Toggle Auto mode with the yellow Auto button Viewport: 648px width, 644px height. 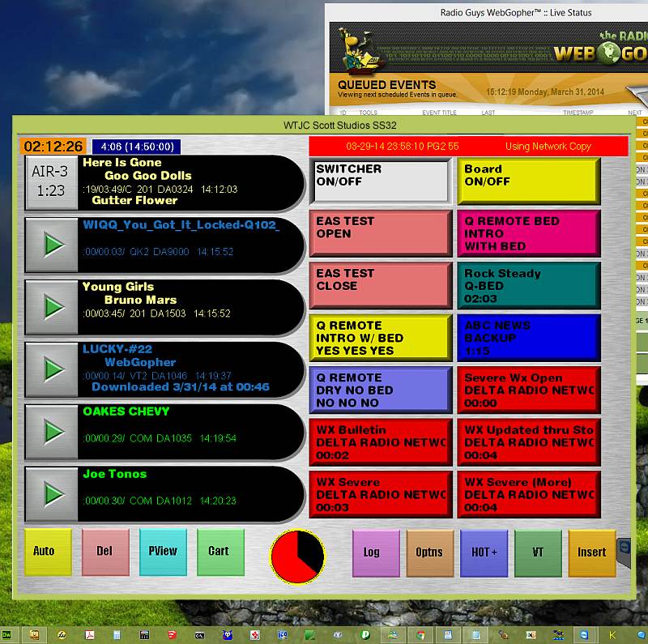tap(48, 552)
